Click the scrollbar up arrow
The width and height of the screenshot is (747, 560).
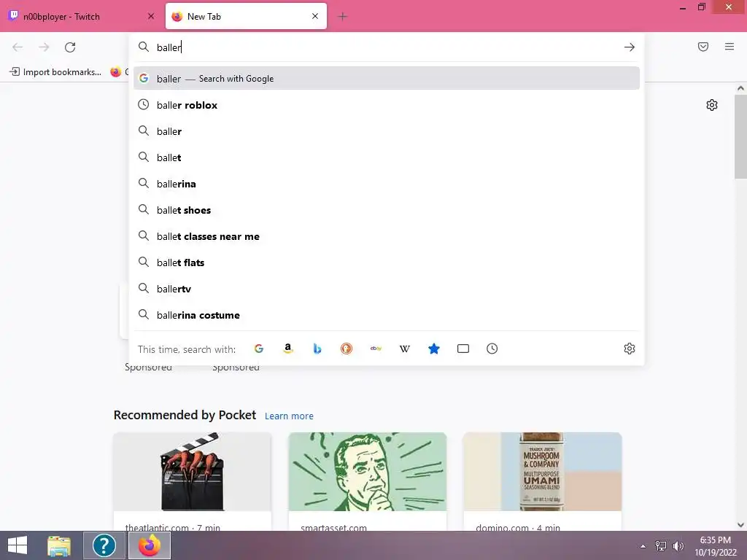point(740,88)
